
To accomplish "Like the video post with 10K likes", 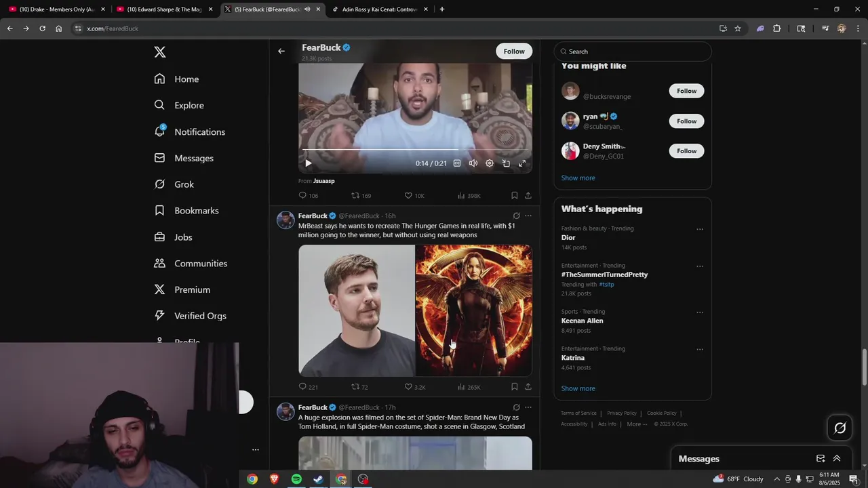I will (x=414, y=195).
